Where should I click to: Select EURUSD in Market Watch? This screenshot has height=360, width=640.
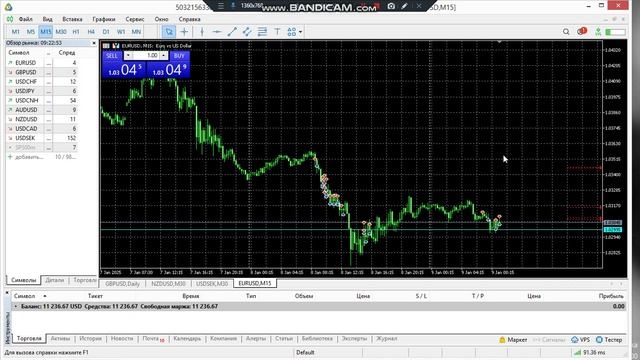click(x=41, y=63)
